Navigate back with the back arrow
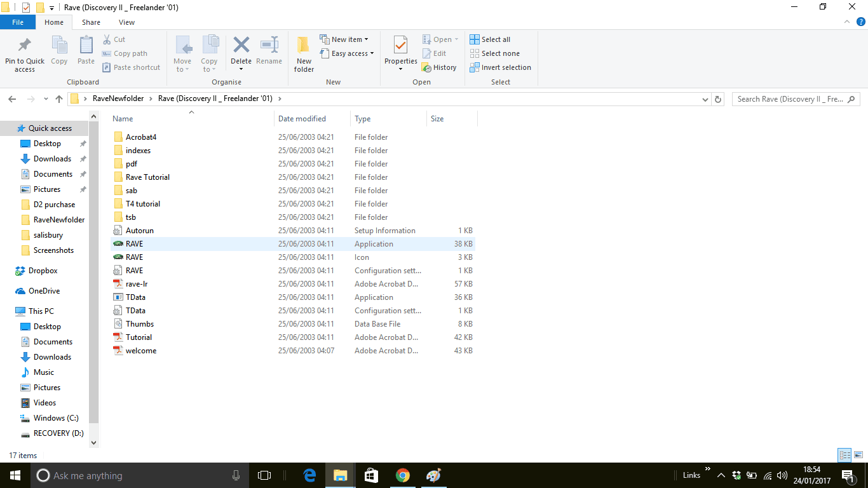Screen dimensions: 868x488 coord(12,99)
